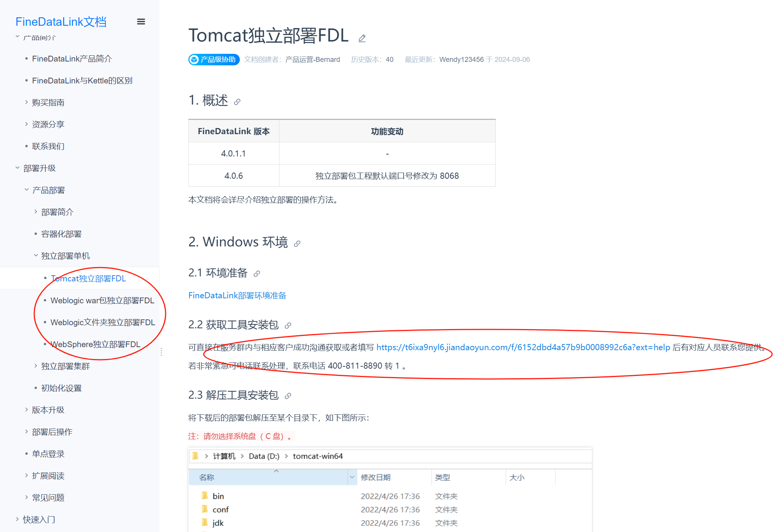Expand the 部署后操作 sidebar section
The width and height of the screenshot is (776, 532).
pos(52,432)
